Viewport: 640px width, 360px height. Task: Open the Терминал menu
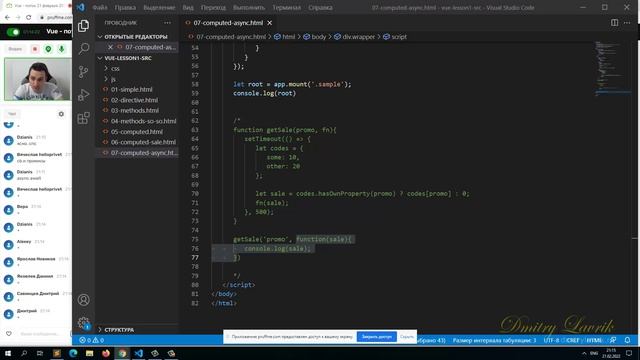pyautogui.click(x=286, y=7)
